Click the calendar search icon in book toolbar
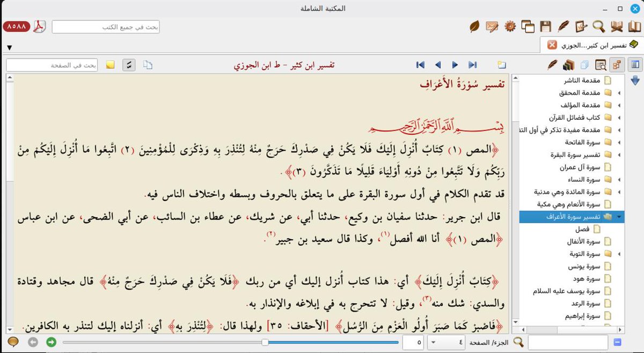 (601, 65)
